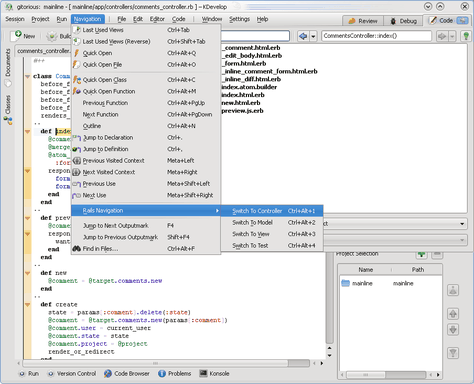The image size is (474, 384).
Task: Collapse the def new fold marker
Action: click(x=28, y=273)
